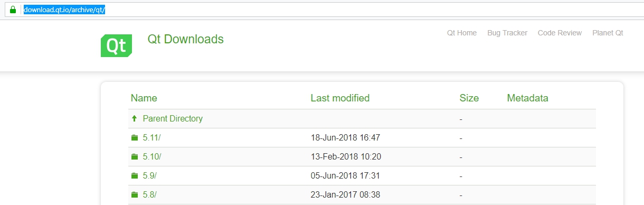Viewport: 644px width, 205px height.
Task: Open the 5.9/ directory link
Action: pos(150,176)
